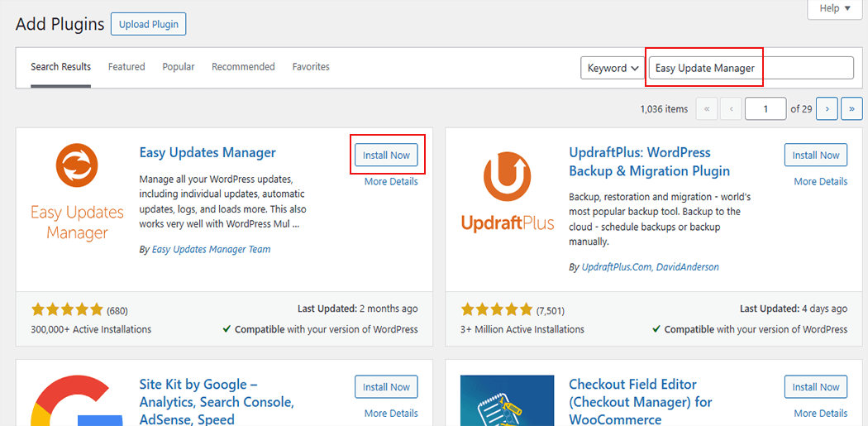This screenshot has width=868, height=426.
Task: Open the Recommended tab
Action: 243,67
